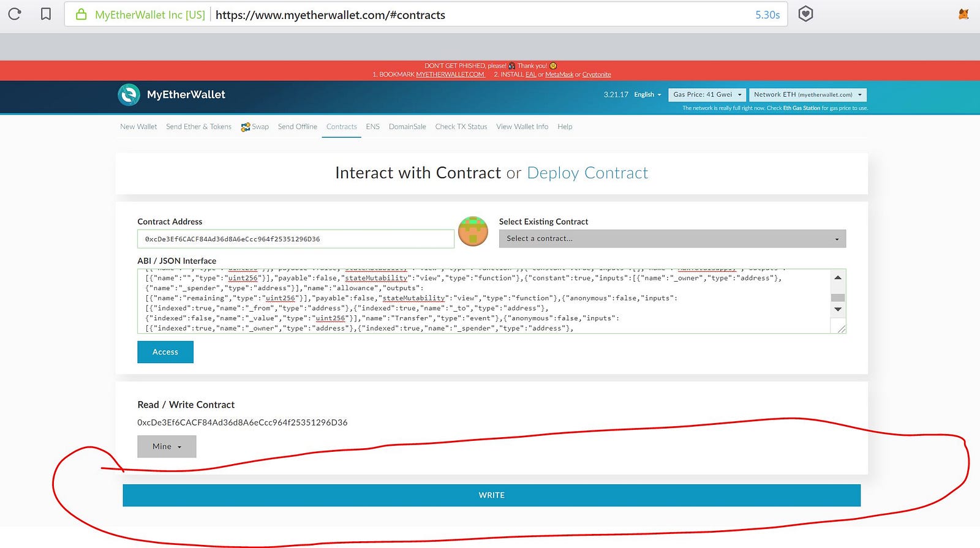Expand the Gas Price 41 Gwei dropdown
Image resolution: width=980 pixels, height=548 pixels.
coord(707,95)
